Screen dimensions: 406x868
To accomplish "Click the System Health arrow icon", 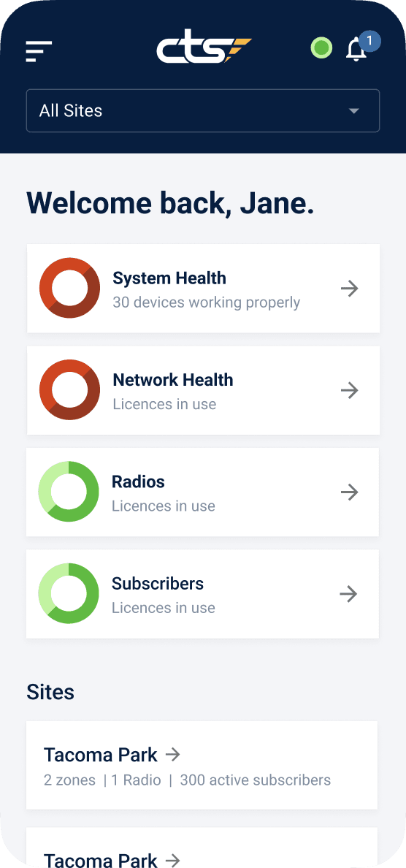I will tap(349, 289).
